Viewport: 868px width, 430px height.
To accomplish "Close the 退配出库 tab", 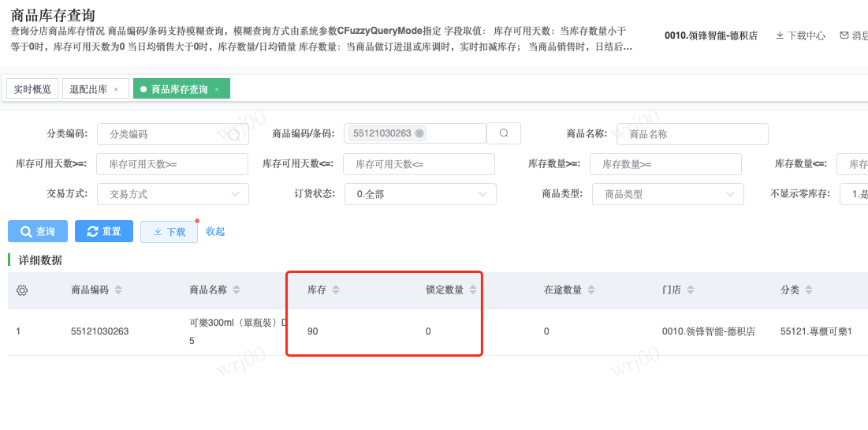I will click(116, 89).
